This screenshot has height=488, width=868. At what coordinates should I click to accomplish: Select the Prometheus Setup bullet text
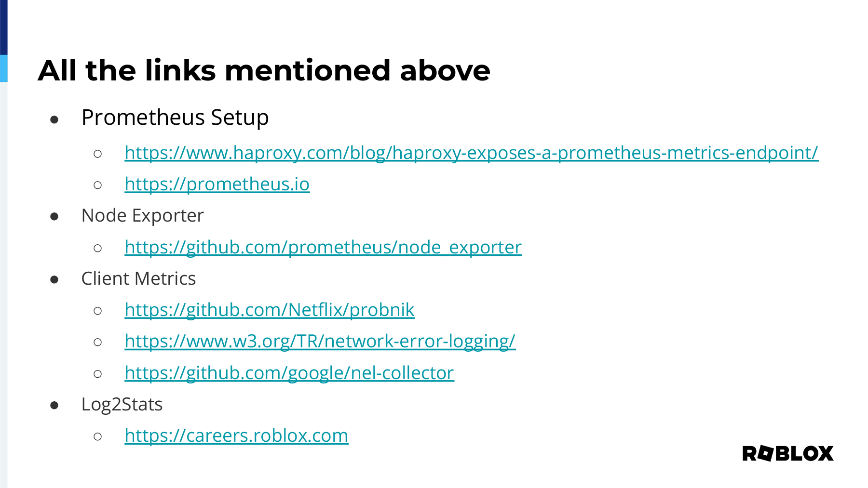click(x=175, y=118)
